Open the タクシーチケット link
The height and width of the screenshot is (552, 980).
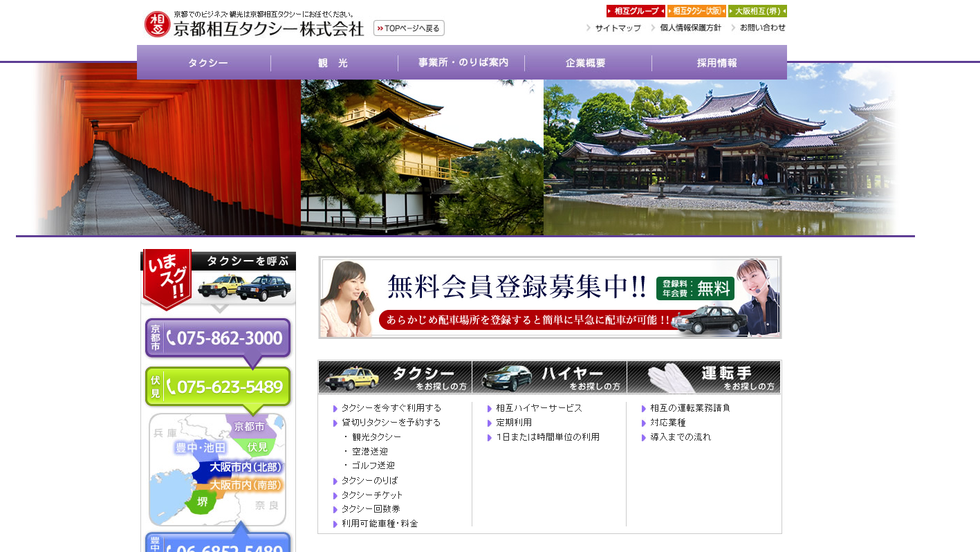click(372, 495)
